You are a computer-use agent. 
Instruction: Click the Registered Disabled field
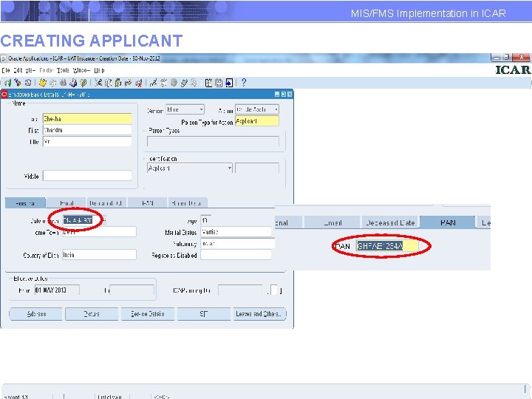coord(236,255)
